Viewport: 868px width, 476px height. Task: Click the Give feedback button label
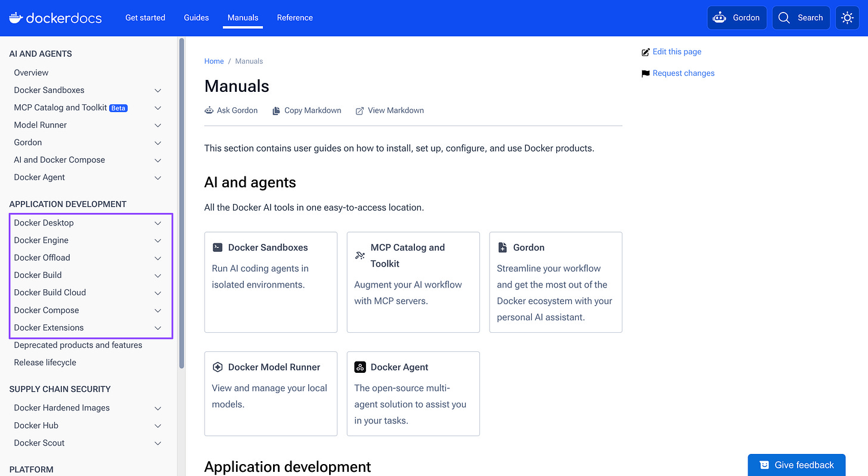(804, 465)
